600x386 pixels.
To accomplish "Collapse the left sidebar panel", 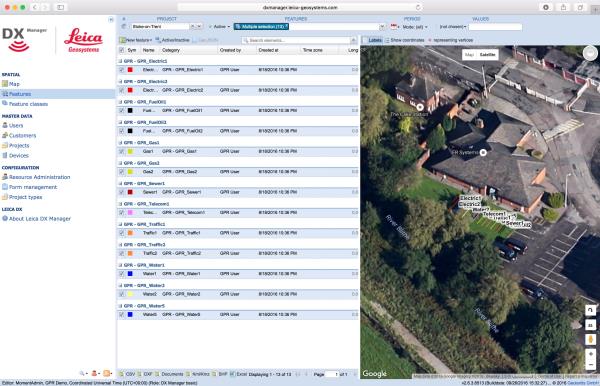I will click(x=111, y=20).
